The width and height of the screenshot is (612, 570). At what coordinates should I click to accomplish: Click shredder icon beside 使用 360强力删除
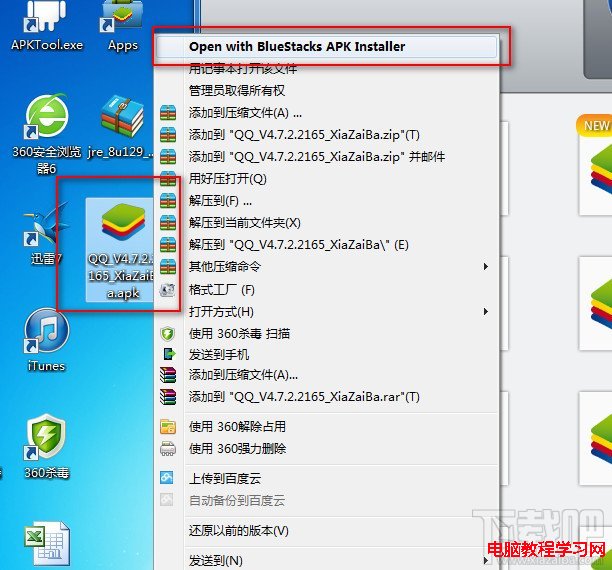point(168,449)
